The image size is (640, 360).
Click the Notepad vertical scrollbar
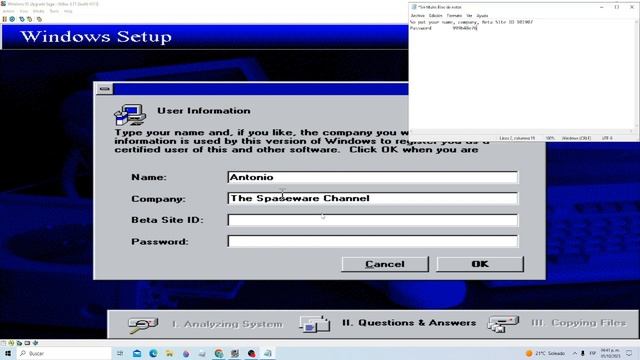pos(637,73)
